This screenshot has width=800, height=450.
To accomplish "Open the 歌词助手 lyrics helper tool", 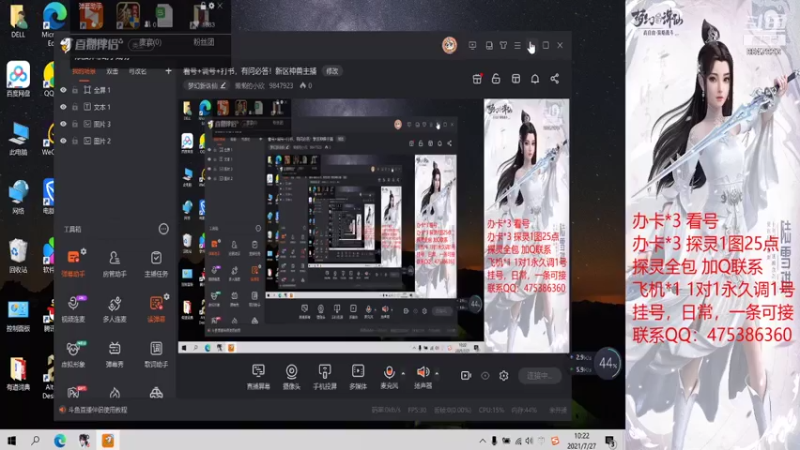I will click(156, 353).
